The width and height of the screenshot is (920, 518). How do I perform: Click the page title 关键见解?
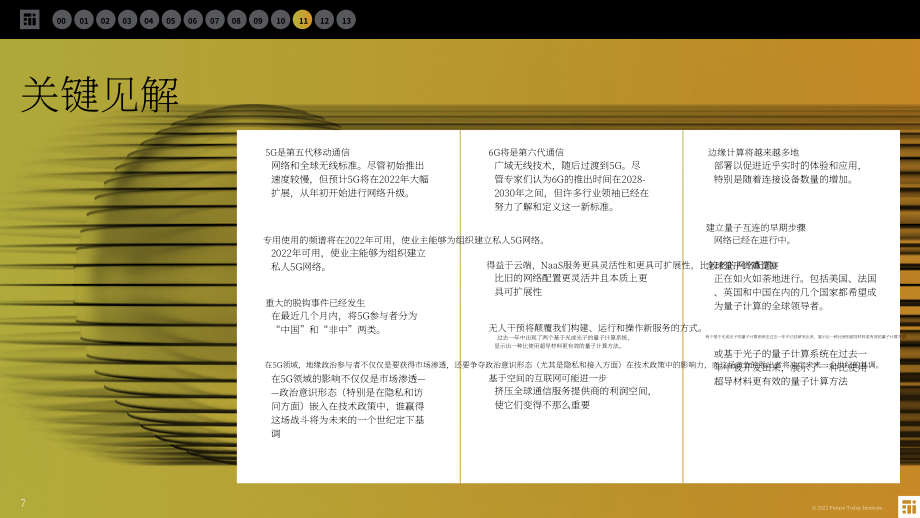pos(100,94)
